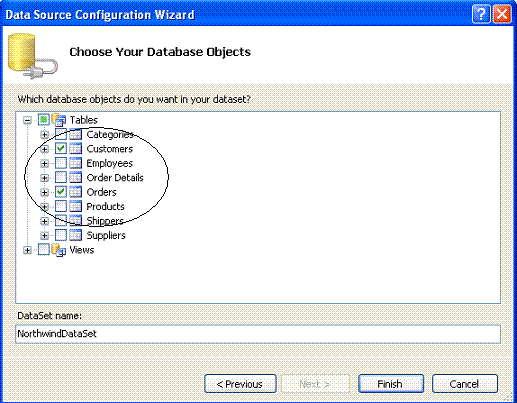
Task: Uncheck the Customers table checkbox
Action: 61,149
